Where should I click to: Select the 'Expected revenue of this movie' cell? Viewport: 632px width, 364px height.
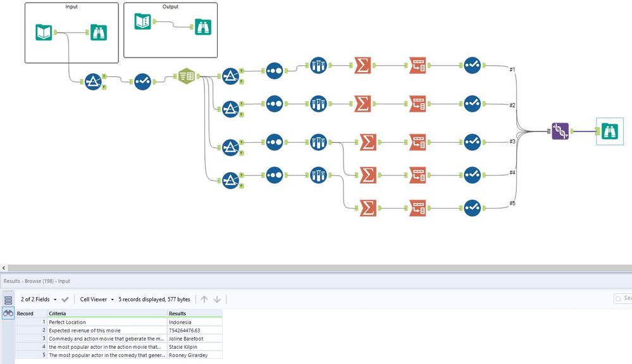[x=107, y=330]
